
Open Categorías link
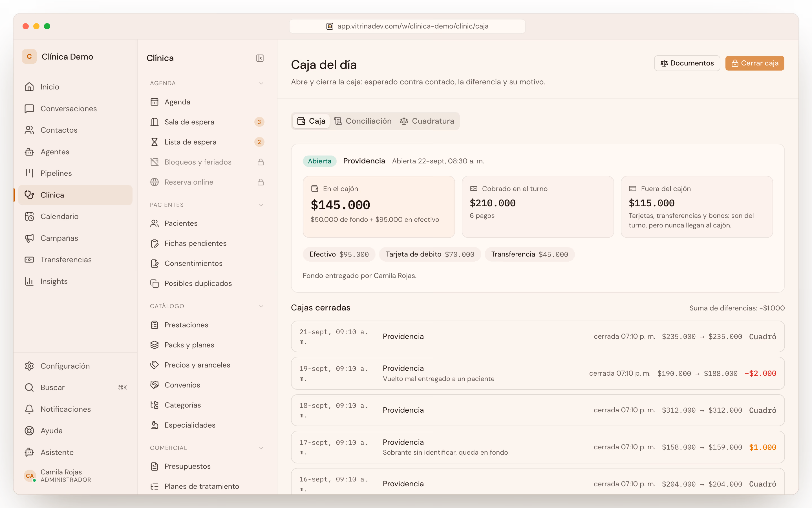(207, 405)
